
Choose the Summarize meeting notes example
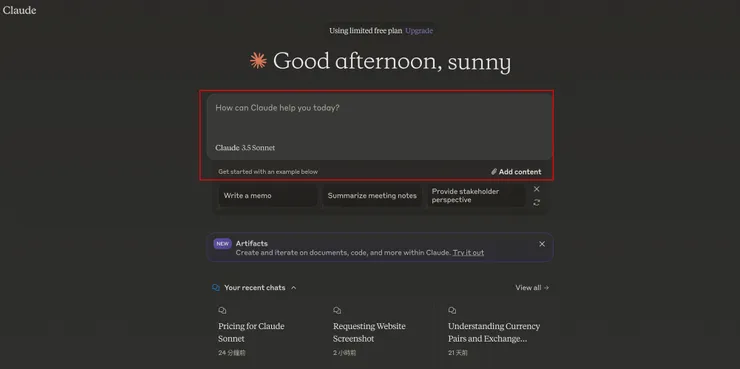[x=372, y=195]
